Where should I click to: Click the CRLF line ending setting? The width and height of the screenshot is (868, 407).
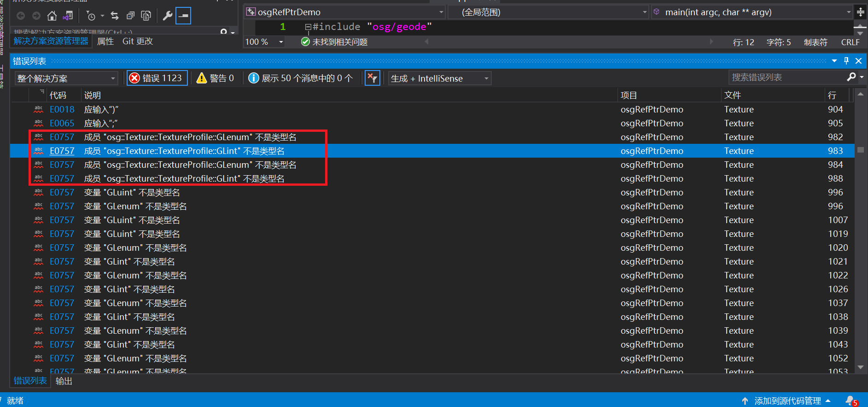tap(851, 42)
